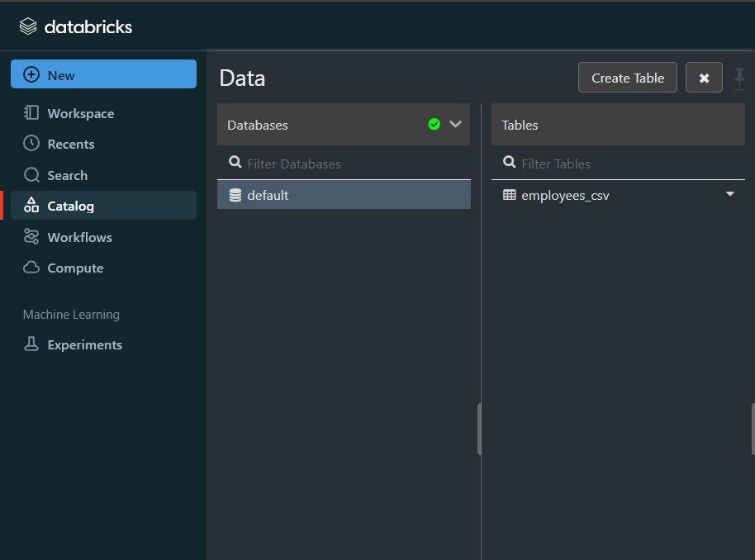Click the Experiments flask icon
Image resolution: width=755 pixels, height=560 pixels.
31,344
